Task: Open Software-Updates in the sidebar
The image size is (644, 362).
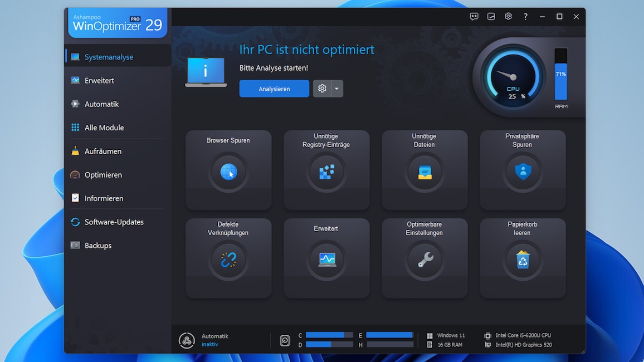Action: [118, 222]
